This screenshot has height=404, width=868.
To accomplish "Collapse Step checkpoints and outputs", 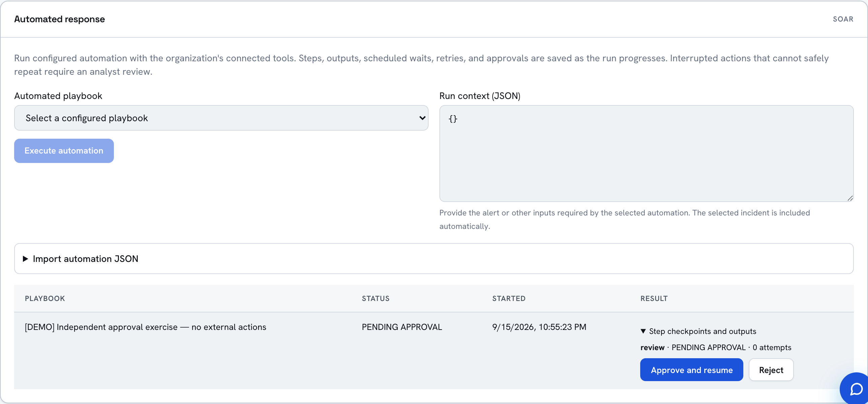I will [698, 331].
